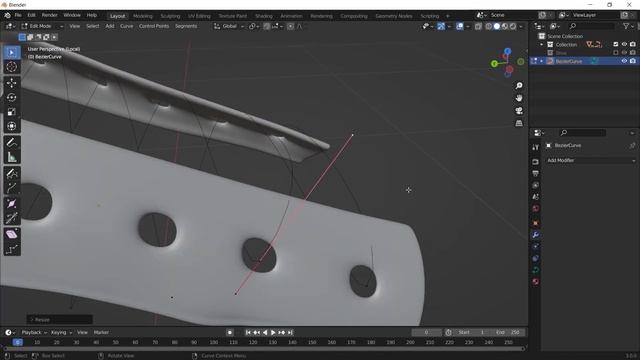
Task: Open View Layer properties tab
Action: [x=536, y=185]
